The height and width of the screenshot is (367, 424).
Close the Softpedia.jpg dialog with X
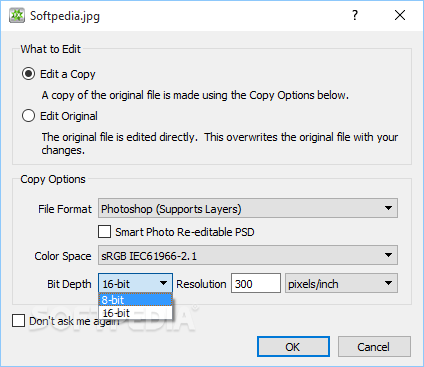[x=400, y=15]
